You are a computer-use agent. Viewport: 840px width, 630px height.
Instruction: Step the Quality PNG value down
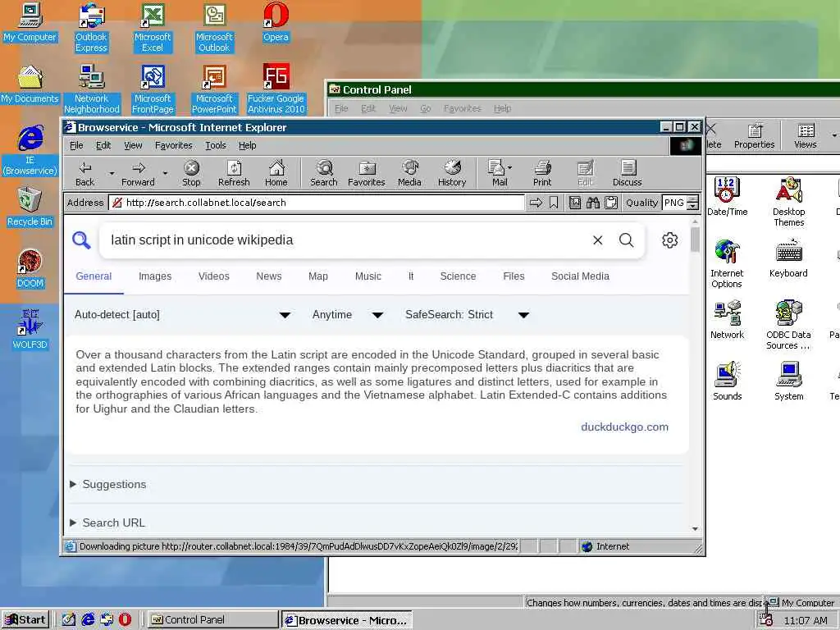coord(692,206)
